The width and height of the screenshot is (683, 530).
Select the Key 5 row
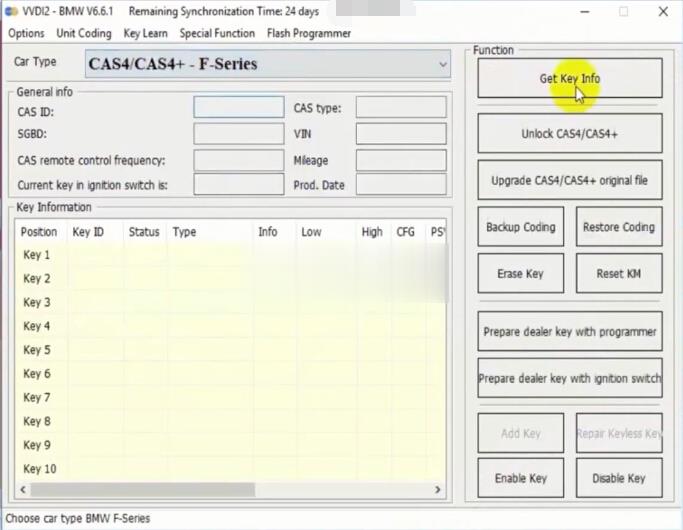tap(230, 350)
